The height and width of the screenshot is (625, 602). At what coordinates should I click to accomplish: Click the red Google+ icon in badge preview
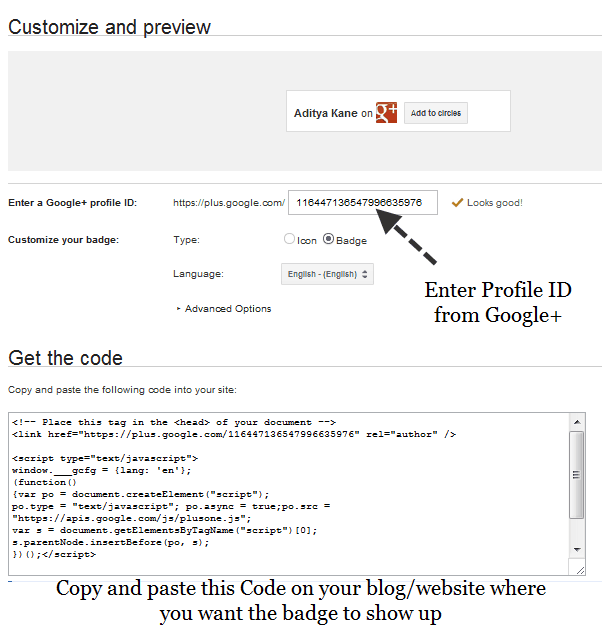click(x=387, y=113)
